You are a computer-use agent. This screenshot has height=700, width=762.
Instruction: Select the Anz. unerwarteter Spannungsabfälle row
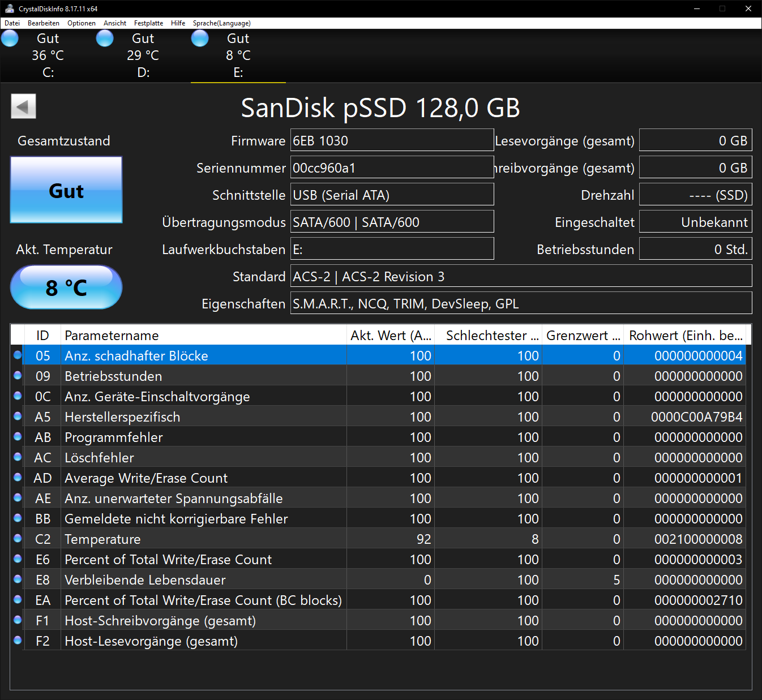point(378,498)
